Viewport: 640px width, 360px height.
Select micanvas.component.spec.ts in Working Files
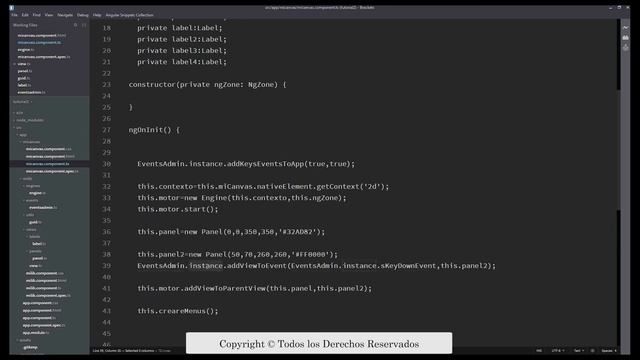click(44, 57)
